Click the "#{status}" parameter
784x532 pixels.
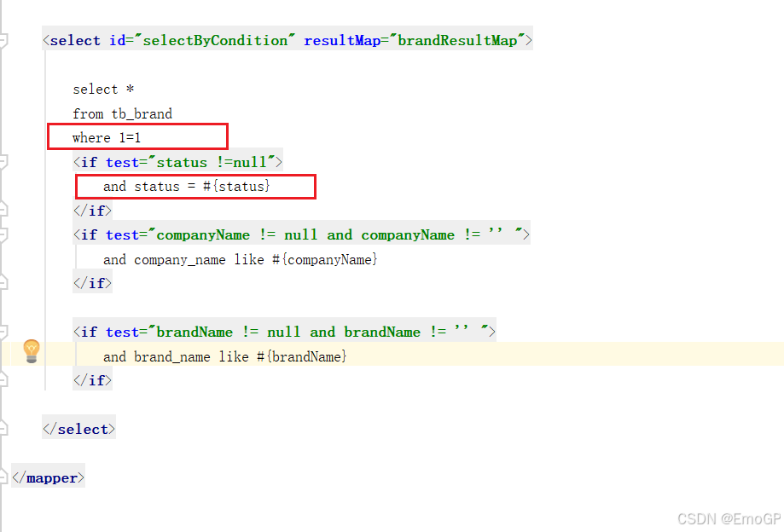(236, 187)
